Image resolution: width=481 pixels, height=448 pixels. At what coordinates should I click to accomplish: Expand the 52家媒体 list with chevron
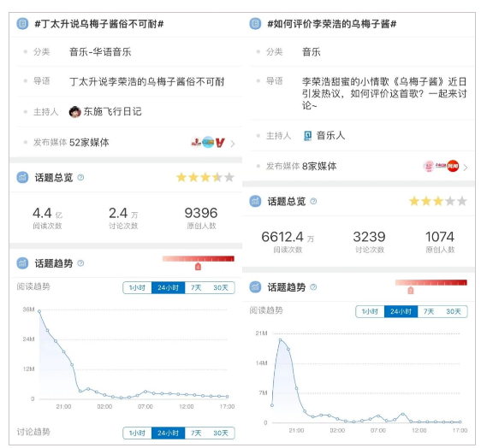pos(233,144)
